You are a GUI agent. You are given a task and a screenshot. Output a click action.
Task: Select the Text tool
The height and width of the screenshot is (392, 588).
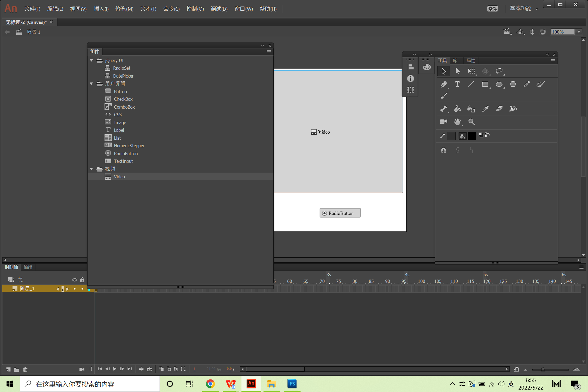(x=457, y=84)
